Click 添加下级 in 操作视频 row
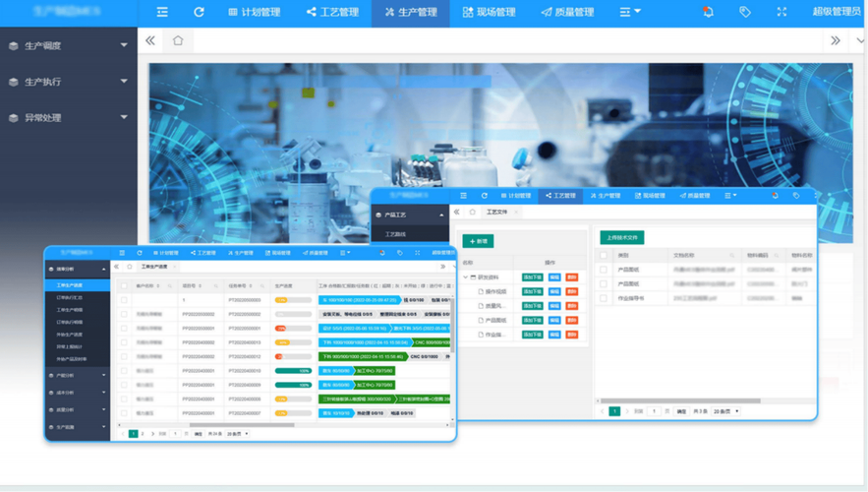Viewport: 868px width, 492px height. (x=533, y=291)
